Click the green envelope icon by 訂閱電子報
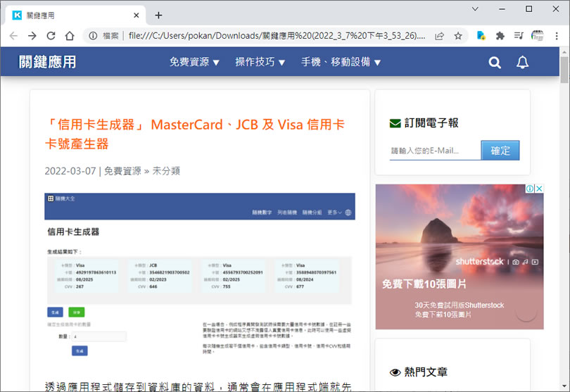Image resolution: width=570 pixels, height=392 pixels. [x=395, y=123]
